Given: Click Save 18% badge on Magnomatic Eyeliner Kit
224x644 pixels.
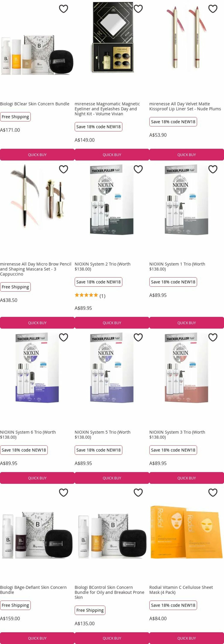Looking at the screenshot, I should click(x=98, y=127).
